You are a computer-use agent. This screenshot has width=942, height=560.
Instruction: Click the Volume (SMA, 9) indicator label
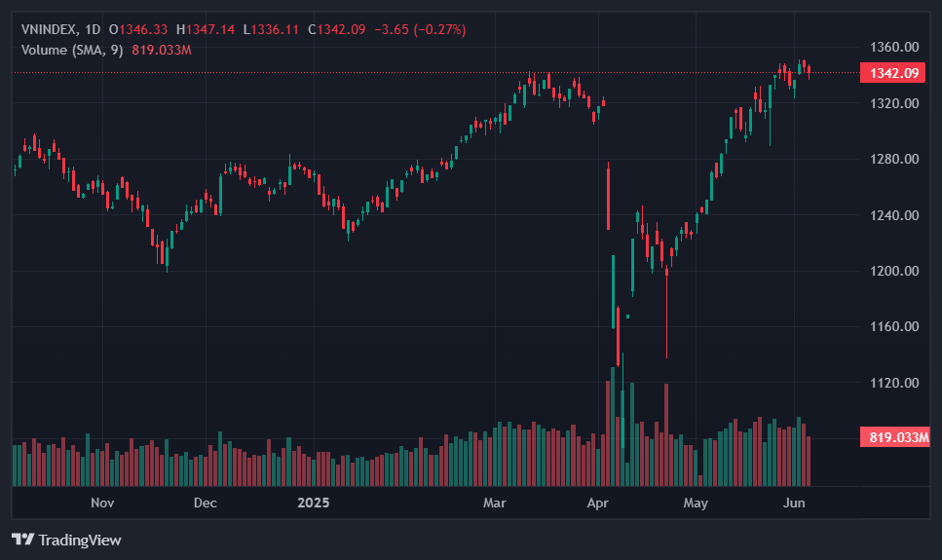click(x=72, y=50)
